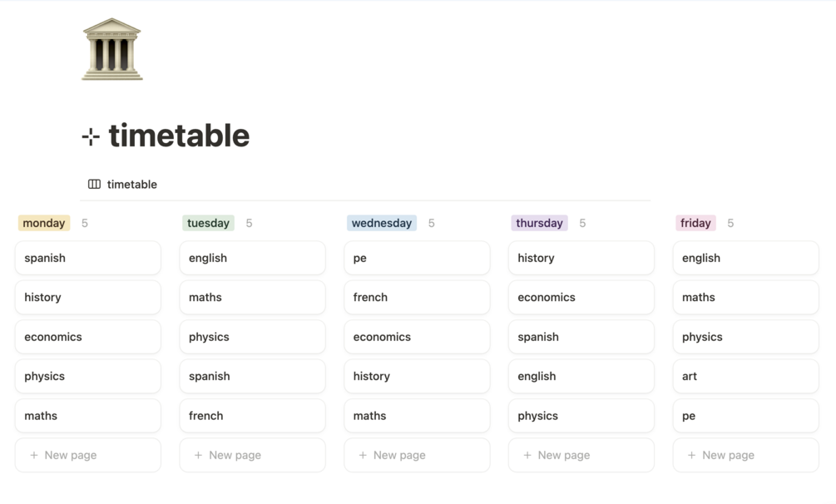This screenshot has width=836, height=504.
Task: Select the yellow monday group label
Action: [44, 223]
